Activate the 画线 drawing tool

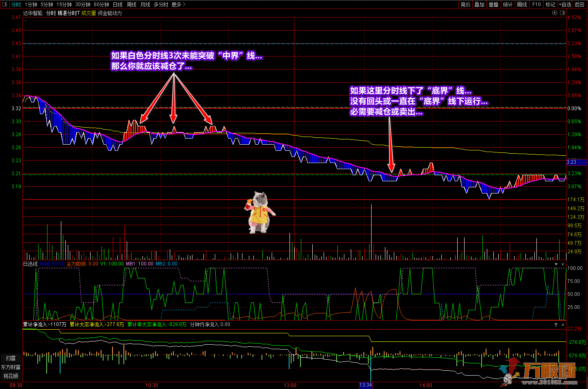point(522,4)
